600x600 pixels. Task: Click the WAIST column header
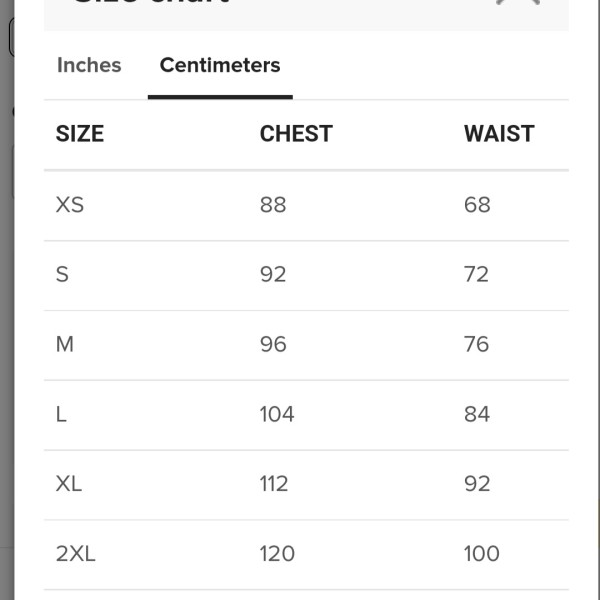point(499,134)
